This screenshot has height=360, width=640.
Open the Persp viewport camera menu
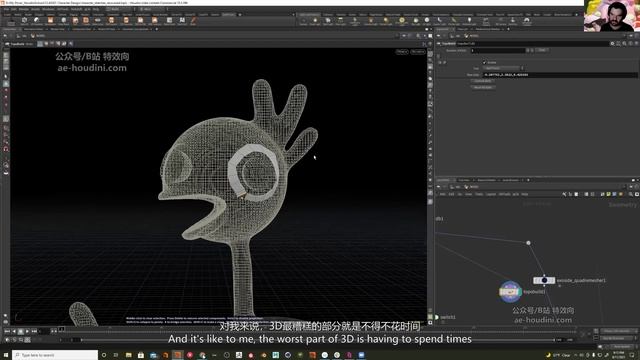coord(402,52)
